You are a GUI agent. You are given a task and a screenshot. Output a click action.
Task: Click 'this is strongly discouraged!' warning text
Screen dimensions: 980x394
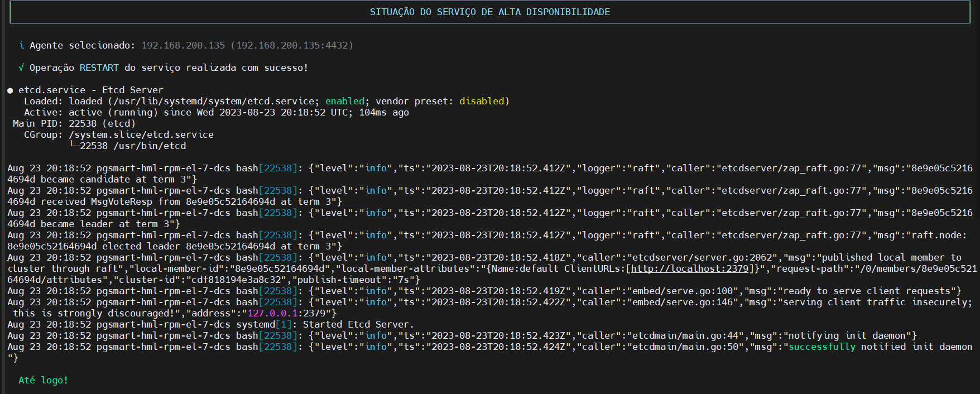point(94,313)
